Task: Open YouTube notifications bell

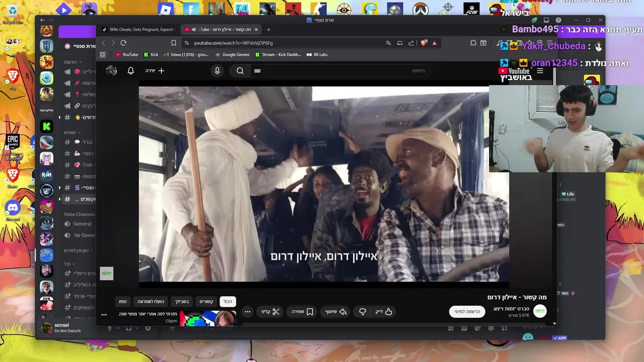Action: pyautogui.click(x=131, y=71)
